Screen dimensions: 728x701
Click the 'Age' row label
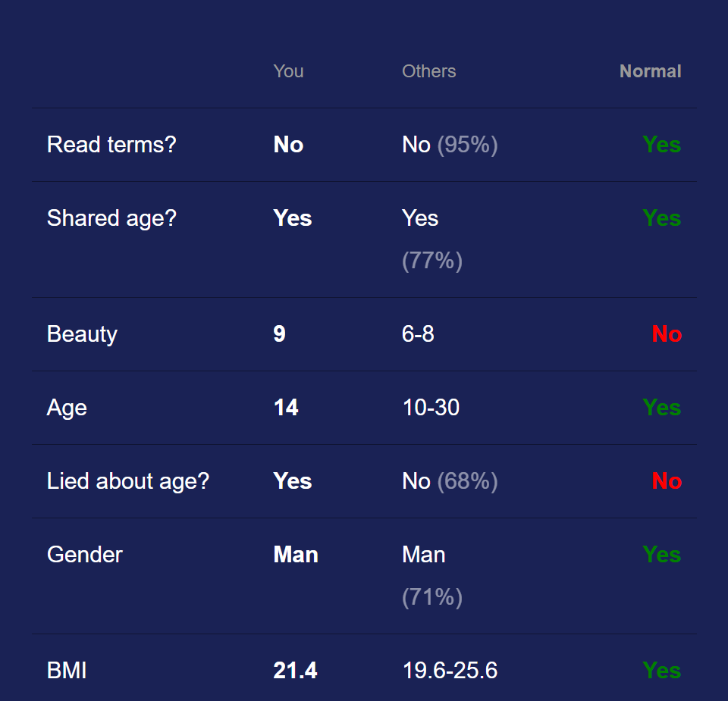pyautogui.click(x=67, y=408)
